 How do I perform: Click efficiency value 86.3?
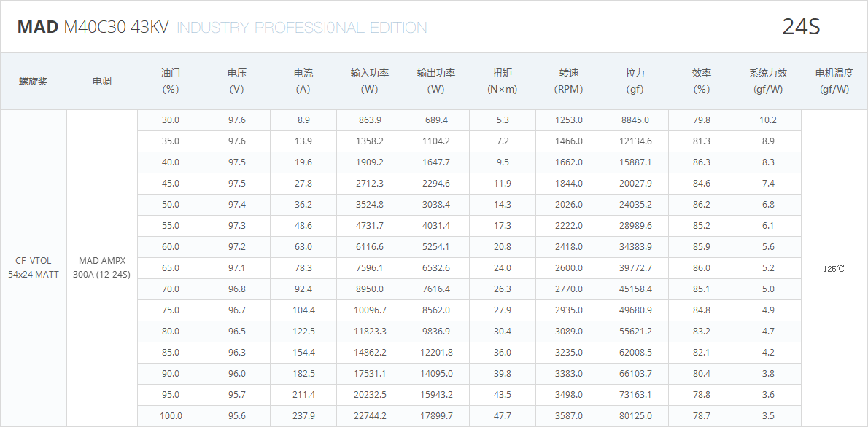pos(702,162)
